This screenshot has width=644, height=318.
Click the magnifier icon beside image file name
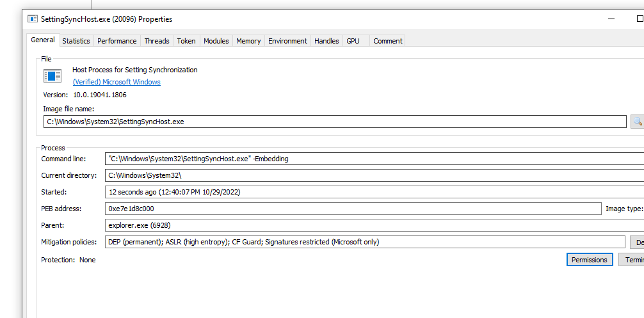(637, 122)
